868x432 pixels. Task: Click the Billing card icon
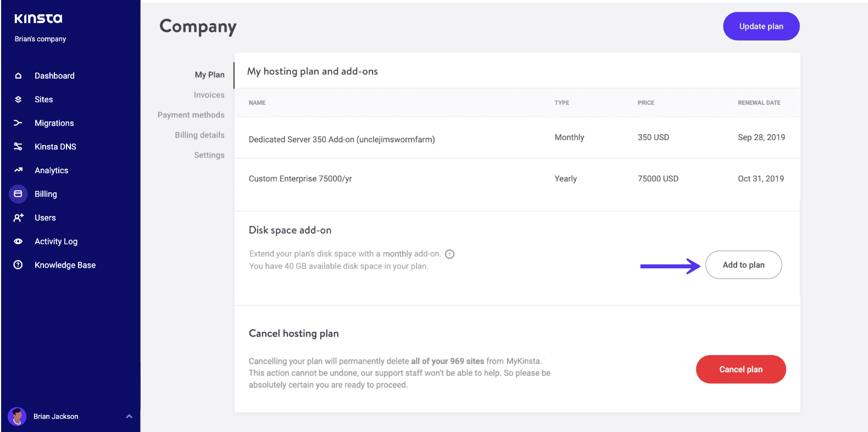coord(18,194)
